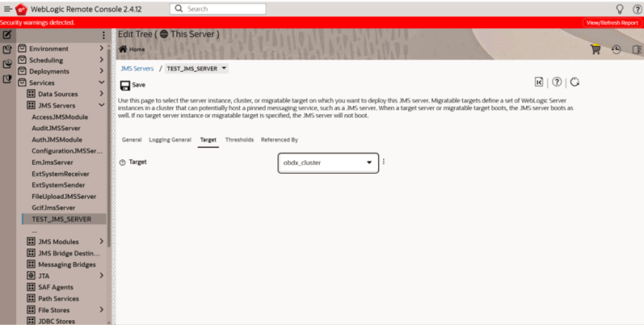Select ExtSystemSender in the tree
Viewport: 644px width, 325px height.
[x=58, y=185]
